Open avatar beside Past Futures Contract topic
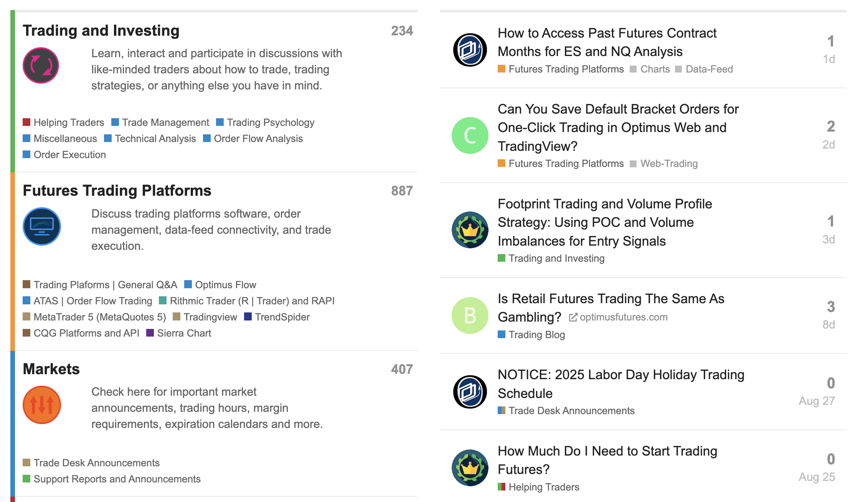The width and height of the screenshot is (868, 502). 470,50
